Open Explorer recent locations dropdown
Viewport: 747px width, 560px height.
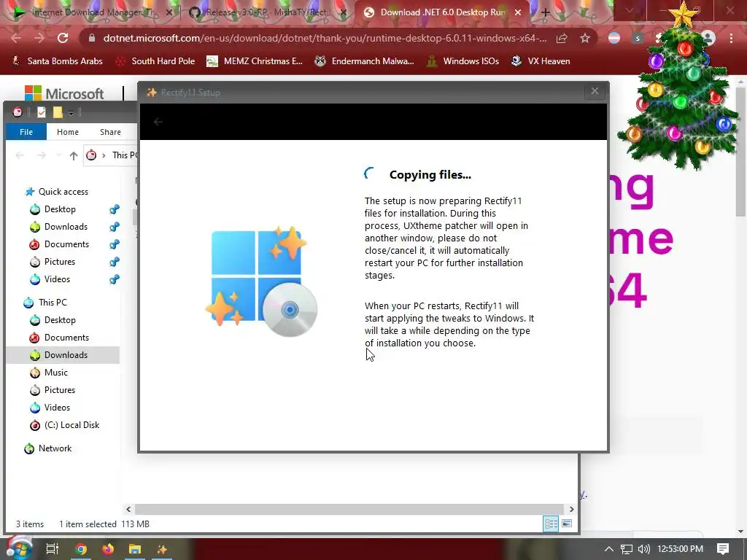pos(58,155)
